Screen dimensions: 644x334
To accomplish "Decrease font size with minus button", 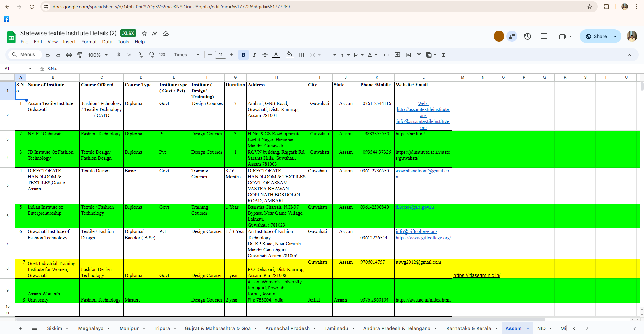I will [x=210, y=55].
